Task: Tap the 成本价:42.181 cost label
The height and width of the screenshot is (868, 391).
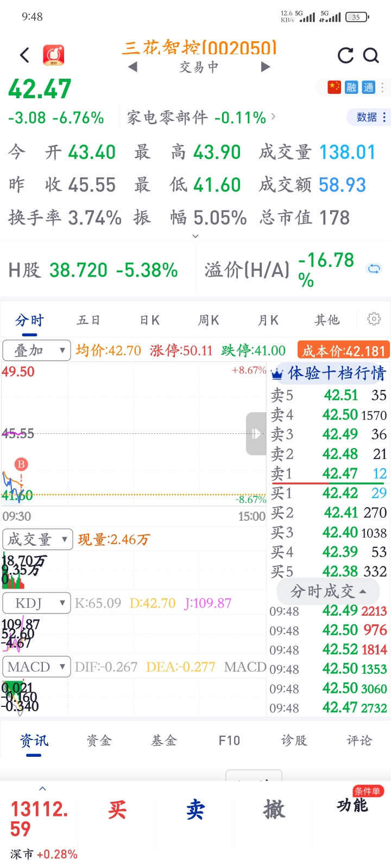Action: coord(344,350)
